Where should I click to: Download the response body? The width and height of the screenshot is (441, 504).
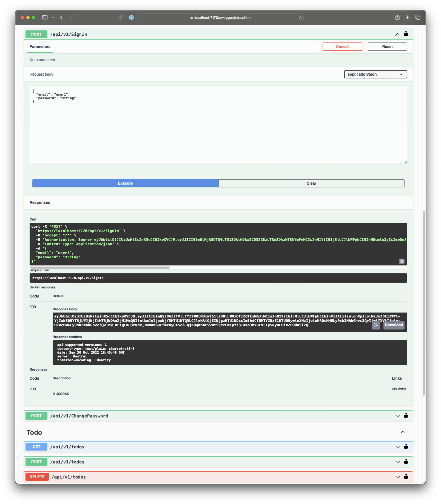coord(394,325)
